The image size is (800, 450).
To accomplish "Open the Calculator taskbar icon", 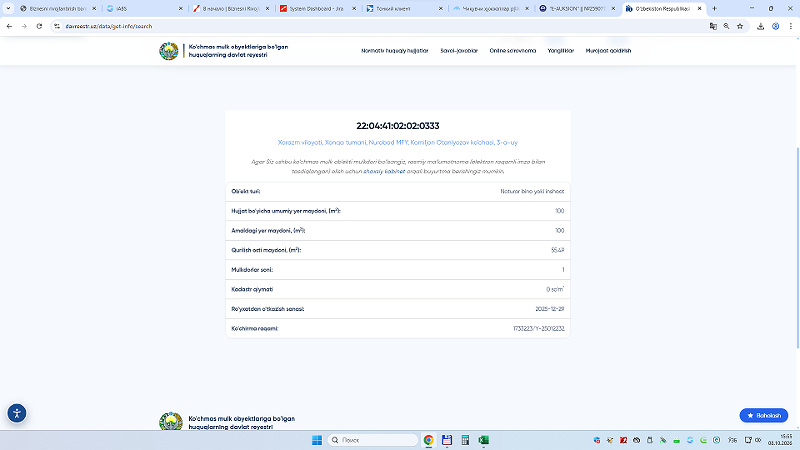I will [x=465, y=440].
